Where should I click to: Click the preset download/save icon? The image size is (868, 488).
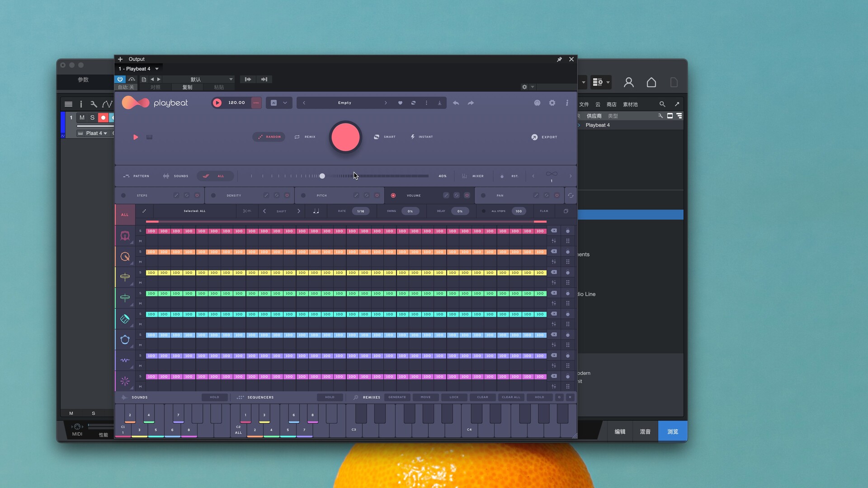pos(439,103)
